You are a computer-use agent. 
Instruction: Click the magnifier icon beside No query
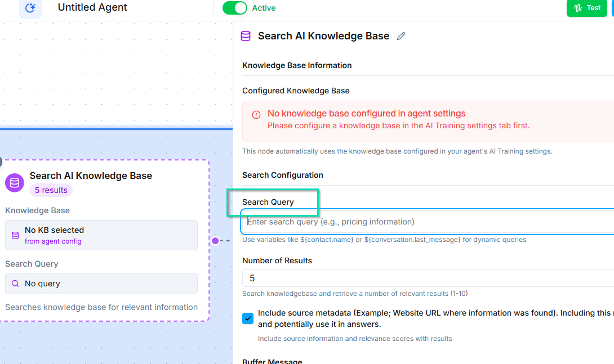[15, 284]
